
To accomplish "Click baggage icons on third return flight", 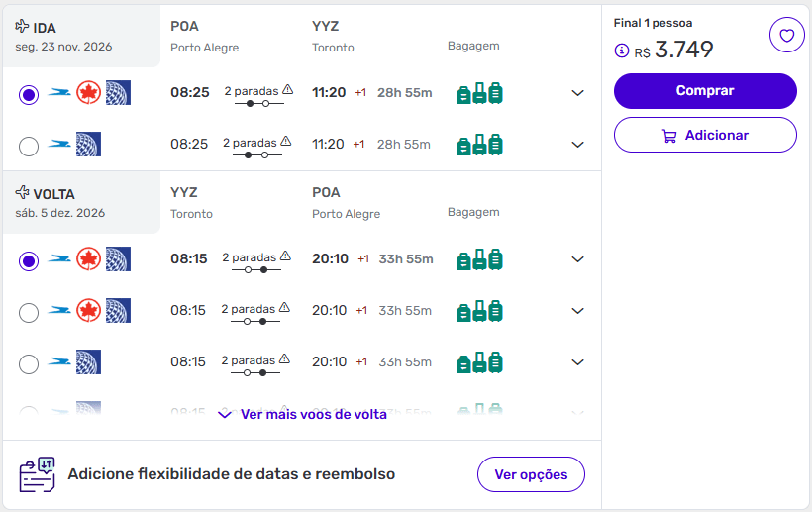I will click(479, 362).
